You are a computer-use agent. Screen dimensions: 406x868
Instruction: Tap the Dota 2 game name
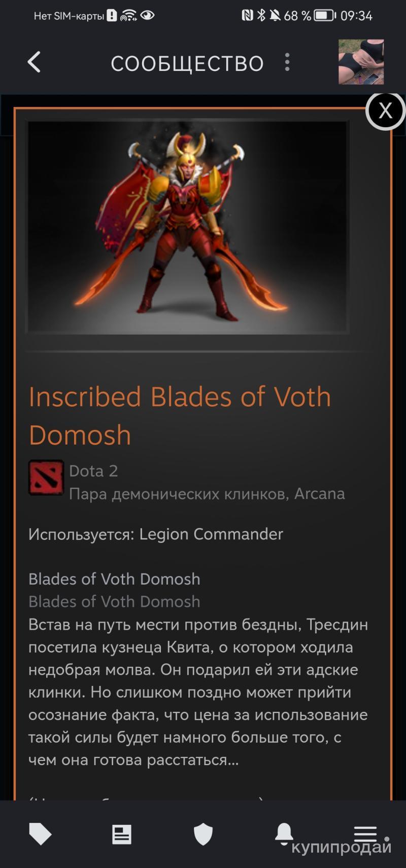coord(93,471)
